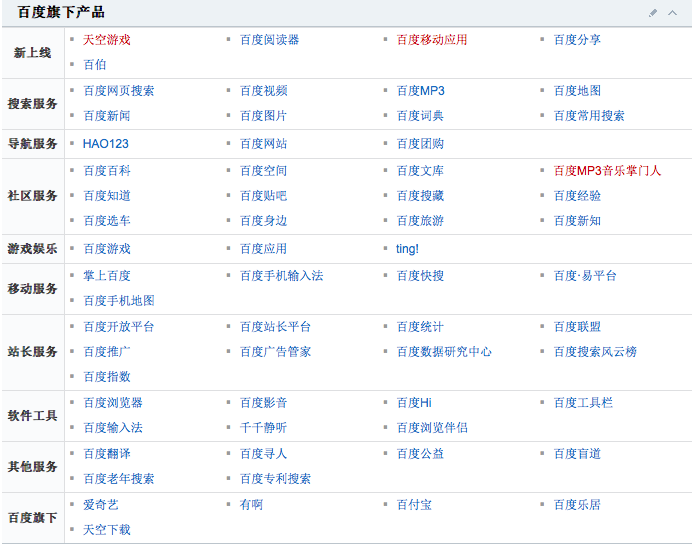
Task: Open 百度文库
Action: [x=420, y=171]
